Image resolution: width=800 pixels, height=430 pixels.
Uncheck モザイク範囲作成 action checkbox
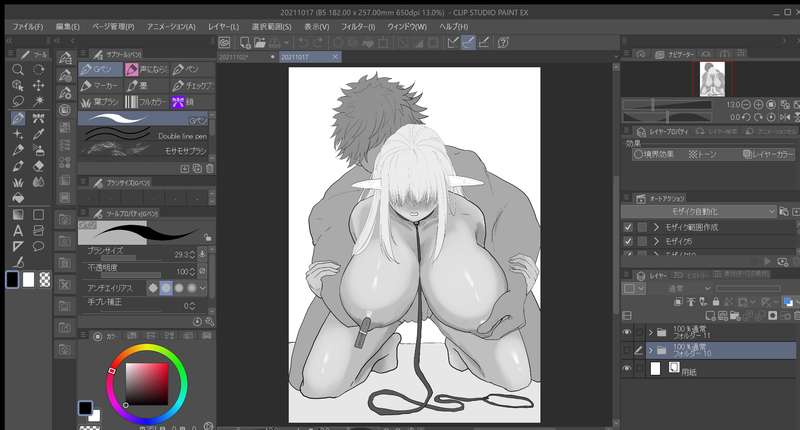tap(628, 227)
